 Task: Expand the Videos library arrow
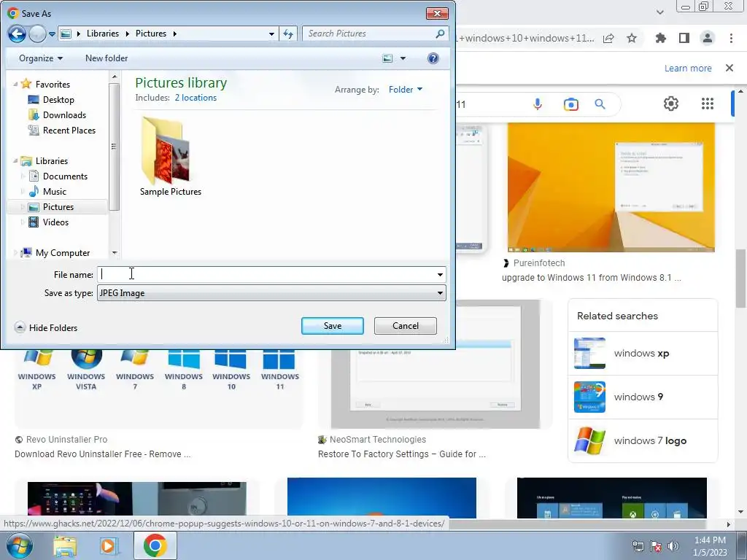point(23,222)
